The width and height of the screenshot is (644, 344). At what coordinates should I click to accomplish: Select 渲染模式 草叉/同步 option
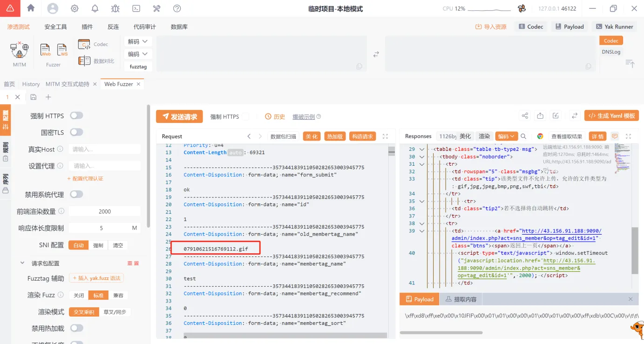pyautogui.click(x=115, y=312)
